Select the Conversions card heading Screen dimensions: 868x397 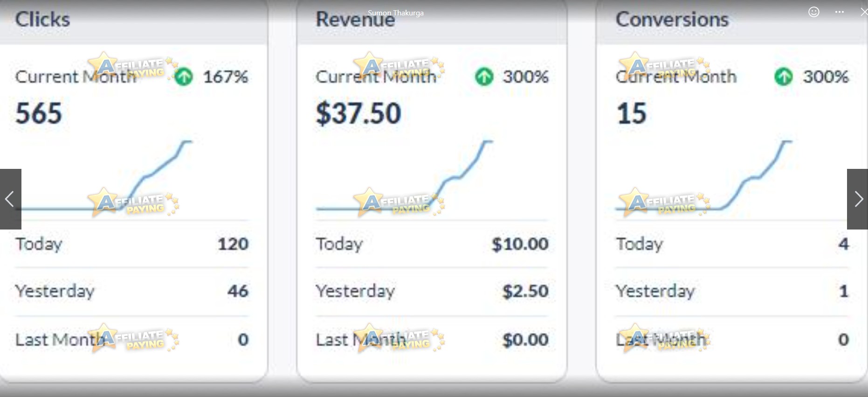[x=672, y=20]
